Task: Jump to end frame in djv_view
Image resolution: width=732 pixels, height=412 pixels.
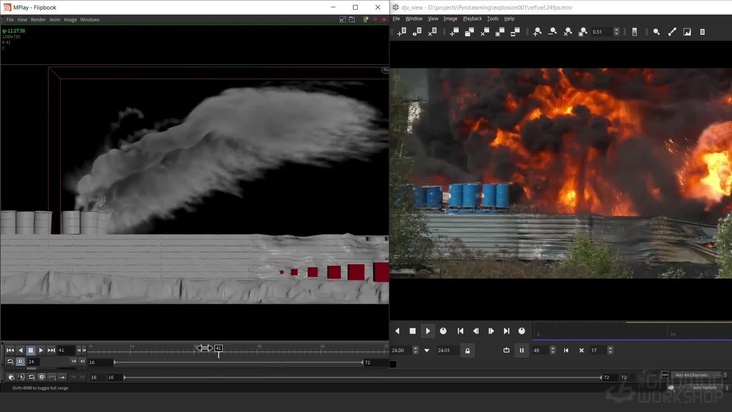Action: pyautogui.click(x=507, y=331)
